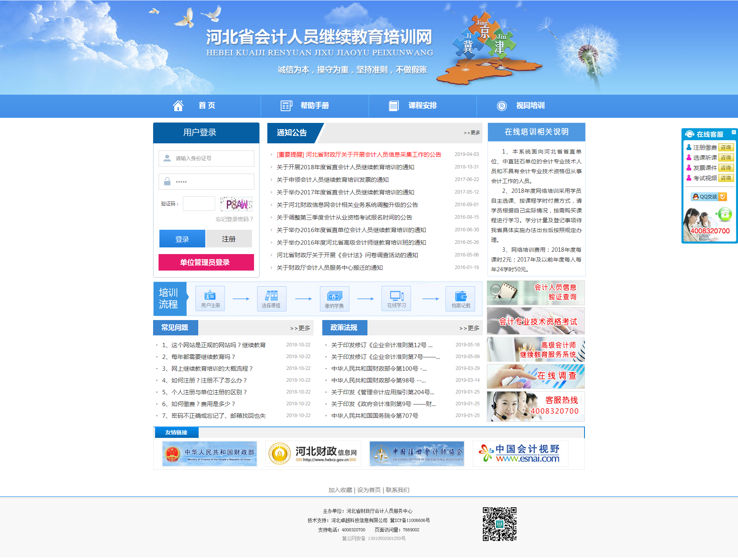Screen dimensions: 738x560
Task: Refresh the captcha verification image
Action: [x=236, y=204]
